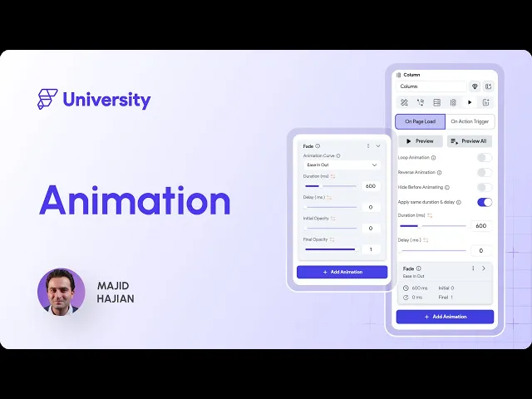532x399 pixels.
Task: Click the presenter's portrait photo
Action: (x=61, y=292)
